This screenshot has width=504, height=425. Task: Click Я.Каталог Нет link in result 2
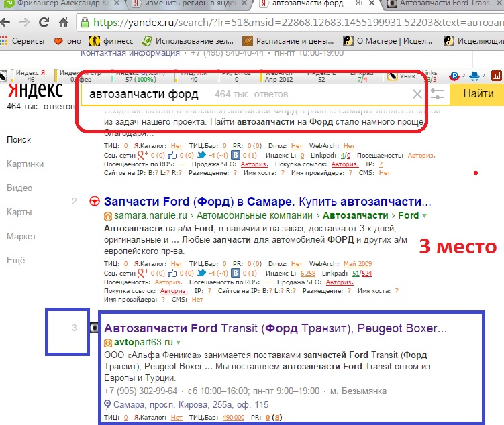click(177, 264)
